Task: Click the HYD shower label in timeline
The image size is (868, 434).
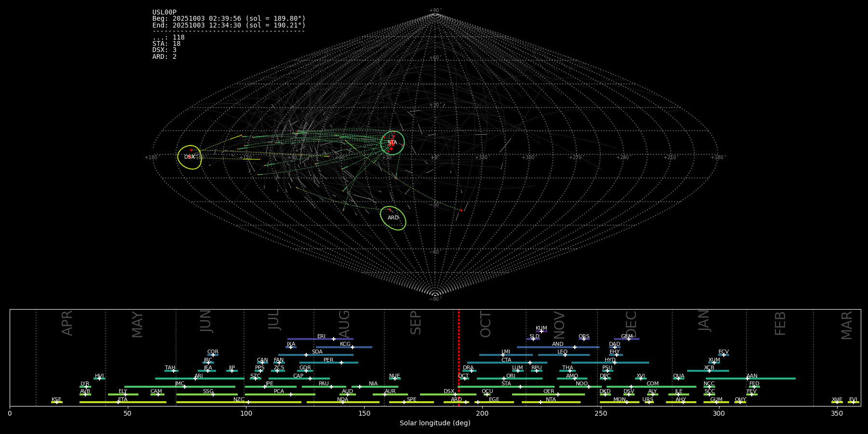Action: [610, 360]
